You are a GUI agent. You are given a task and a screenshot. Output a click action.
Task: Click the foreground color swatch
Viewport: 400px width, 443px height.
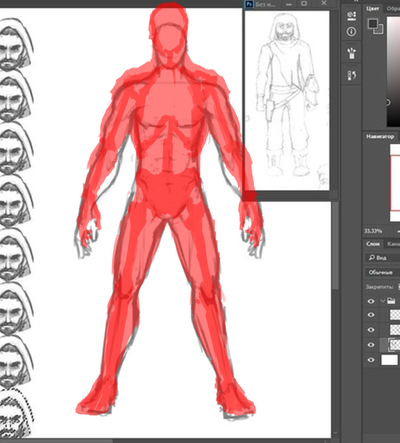tap(373, 24)
